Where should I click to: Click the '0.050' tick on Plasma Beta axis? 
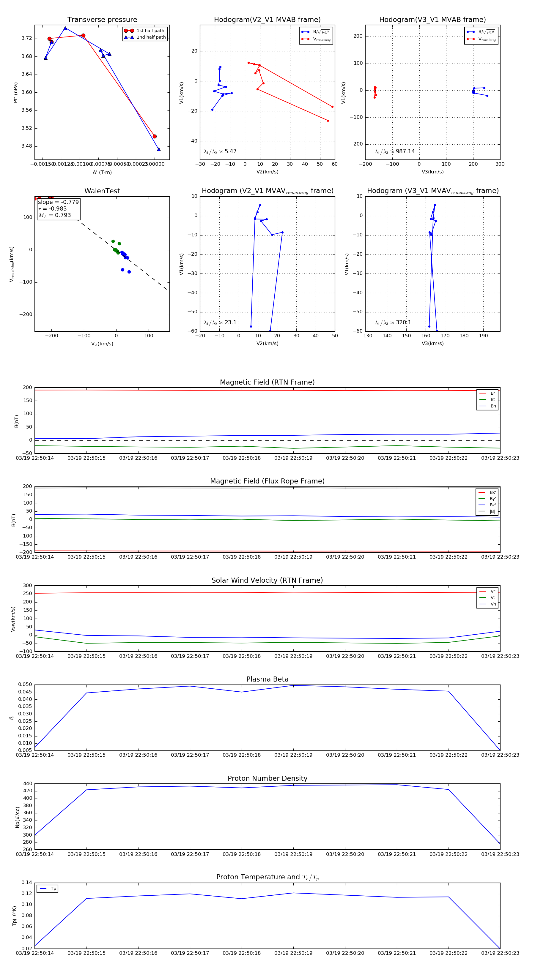(25, 685)
